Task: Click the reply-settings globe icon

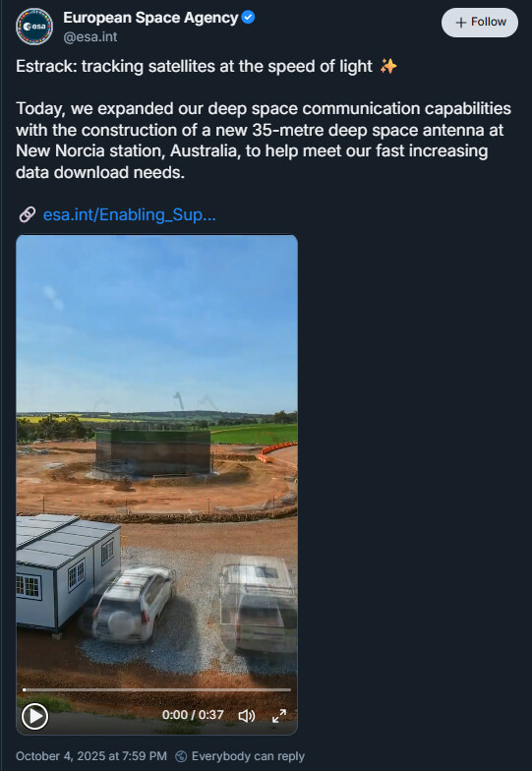Action: click(x=181, y=756)
